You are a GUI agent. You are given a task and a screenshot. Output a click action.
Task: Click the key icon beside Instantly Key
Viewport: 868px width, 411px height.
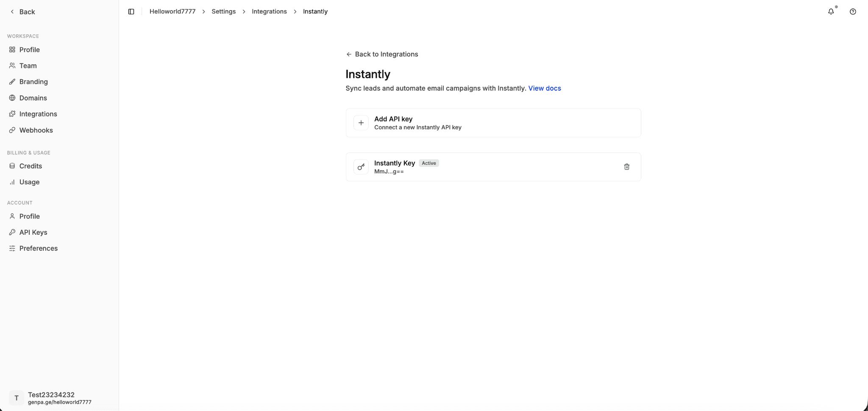[x=361, y=167]
